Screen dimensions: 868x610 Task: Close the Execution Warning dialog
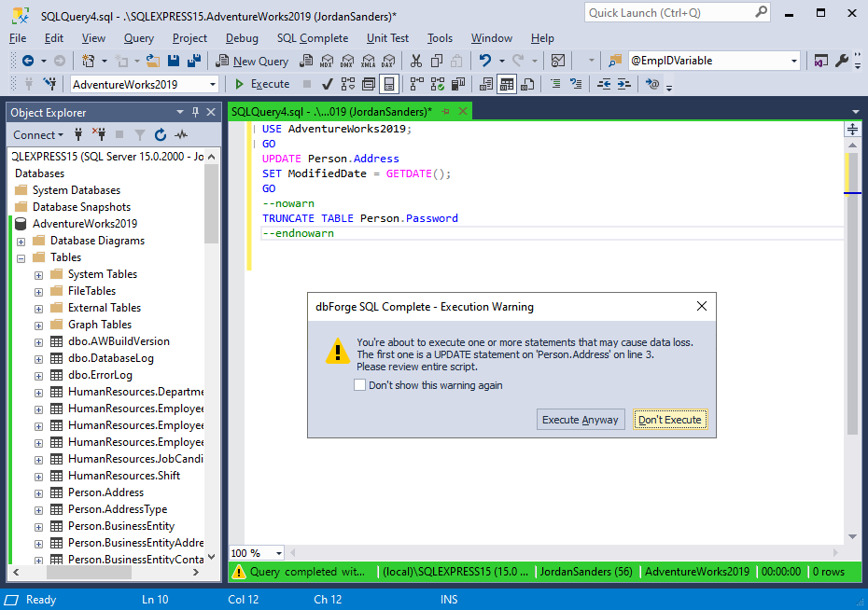tap(701, 306)
